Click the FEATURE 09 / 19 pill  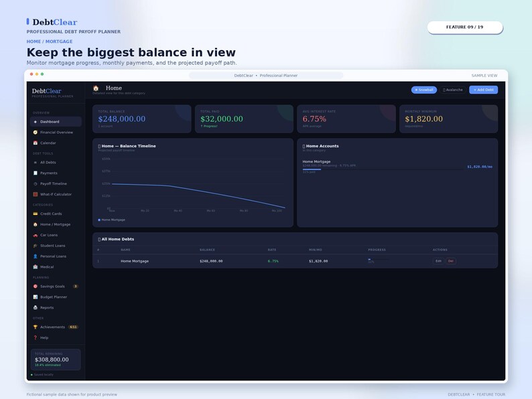click(464, 27)
